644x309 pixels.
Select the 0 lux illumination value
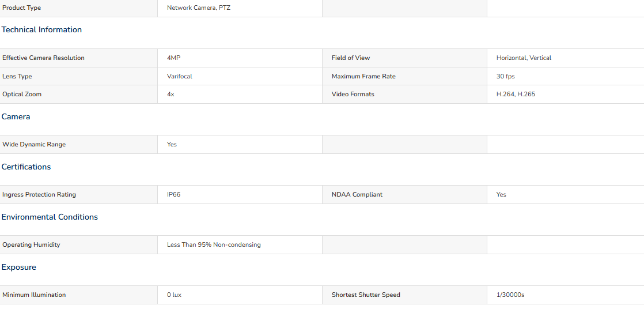point(174,295)
